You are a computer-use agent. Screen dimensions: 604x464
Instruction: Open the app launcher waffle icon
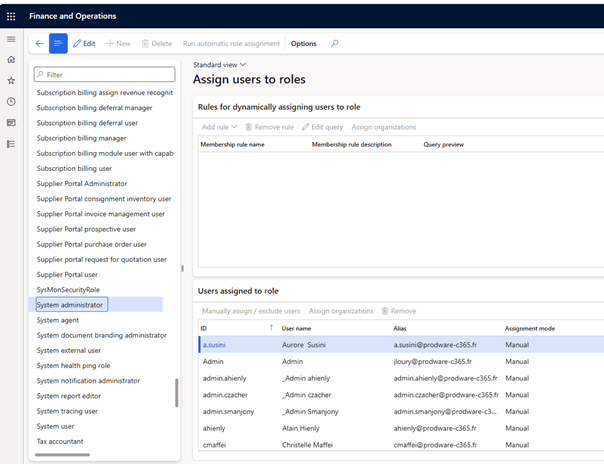11,16
